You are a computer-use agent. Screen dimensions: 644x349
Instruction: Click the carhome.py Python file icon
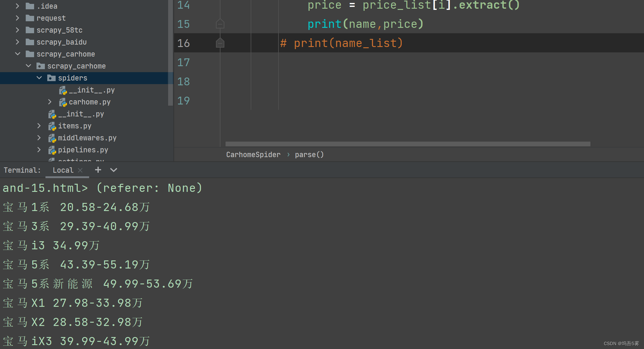coord(63,102)
